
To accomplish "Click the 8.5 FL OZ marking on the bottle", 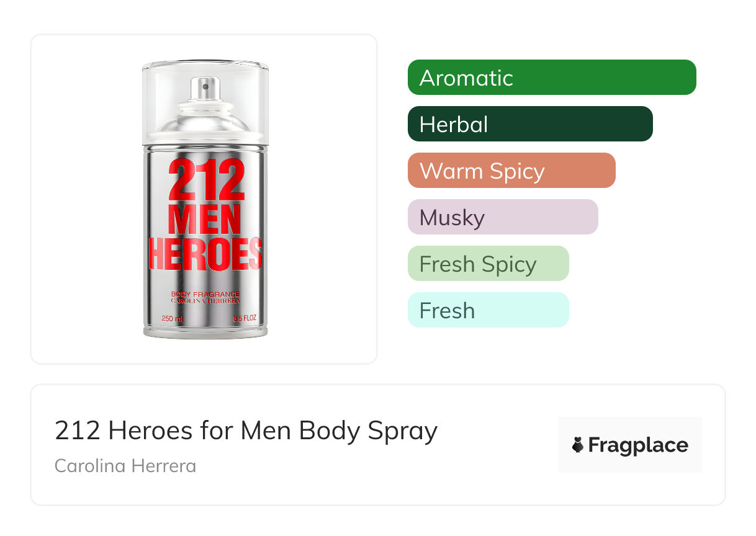I will pyautogui.click(x=245, y=318).
